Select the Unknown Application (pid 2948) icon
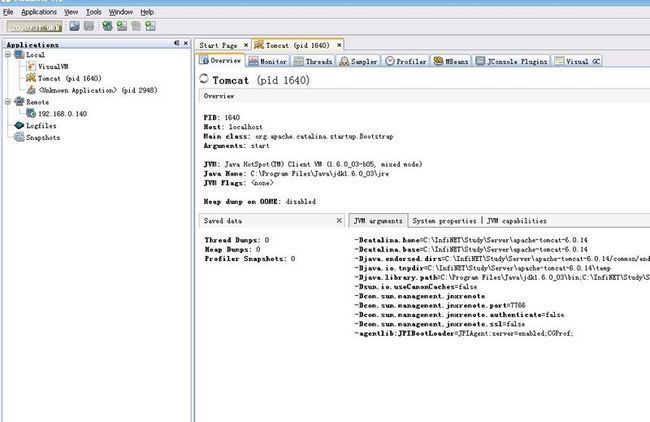The width and height of the screenshot is (650, 422). [31, 90]
